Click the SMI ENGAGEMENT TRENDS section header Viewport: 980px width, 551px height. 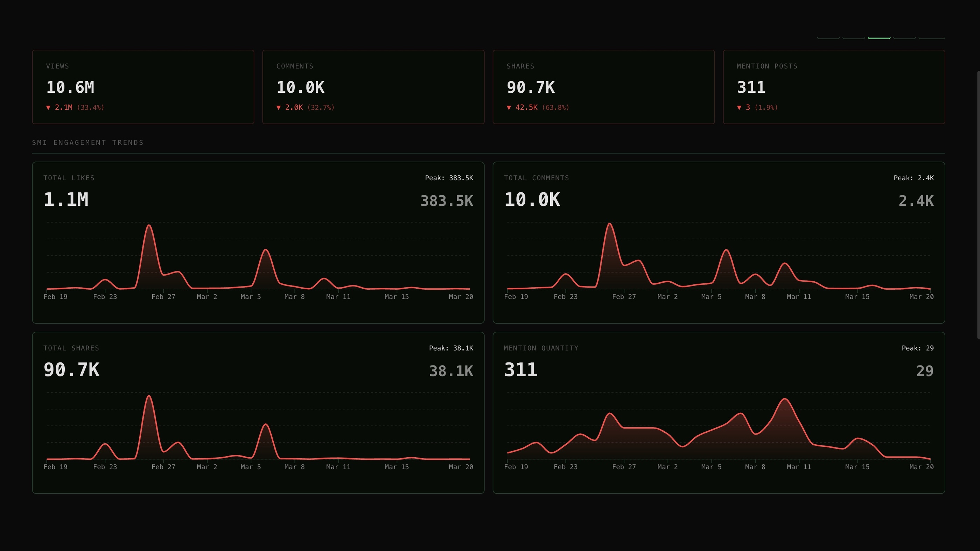88,142
